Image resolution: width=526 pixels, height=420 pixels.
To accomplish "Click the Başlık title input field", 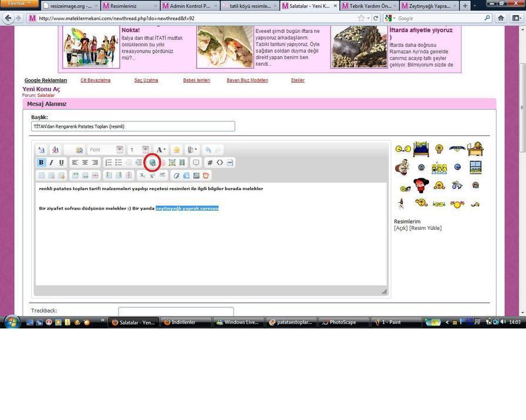I will pyautogui.click(x=133, y=126).
